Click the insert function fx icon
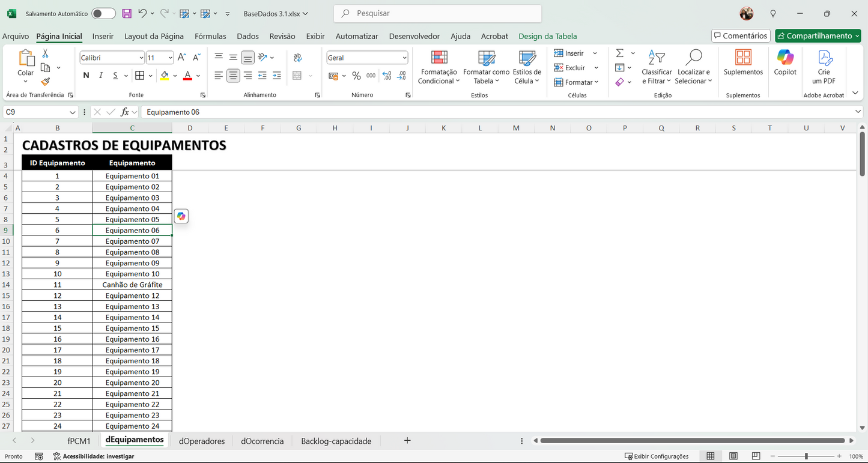 tap(125, 112)
